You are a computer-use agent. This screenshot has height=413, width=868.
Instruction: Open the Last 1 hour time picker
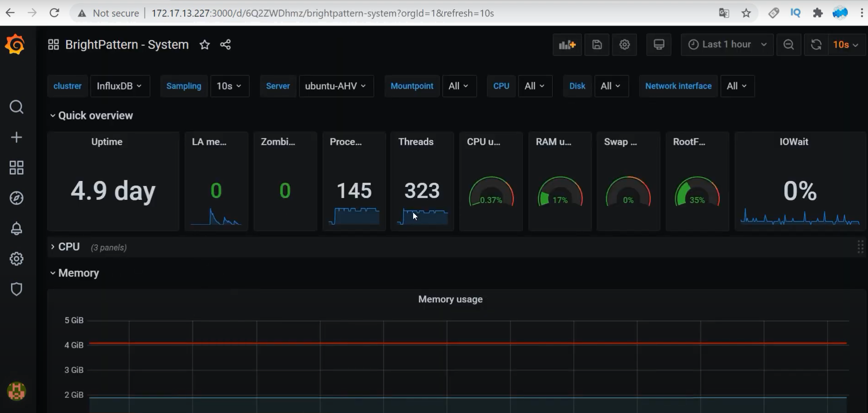coord(727,45)
